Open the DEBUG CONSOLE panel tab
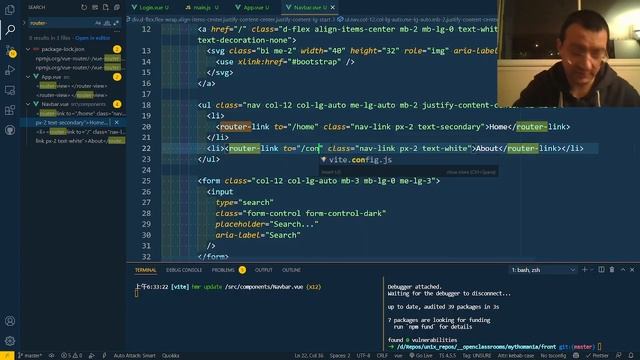This screenshot has height=360, width=640. click(x=184, y=270)
